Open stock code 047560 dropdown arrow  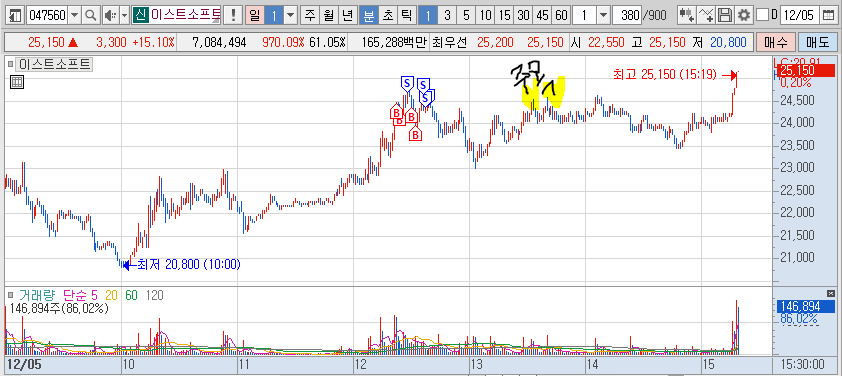[x=74, y=15]
